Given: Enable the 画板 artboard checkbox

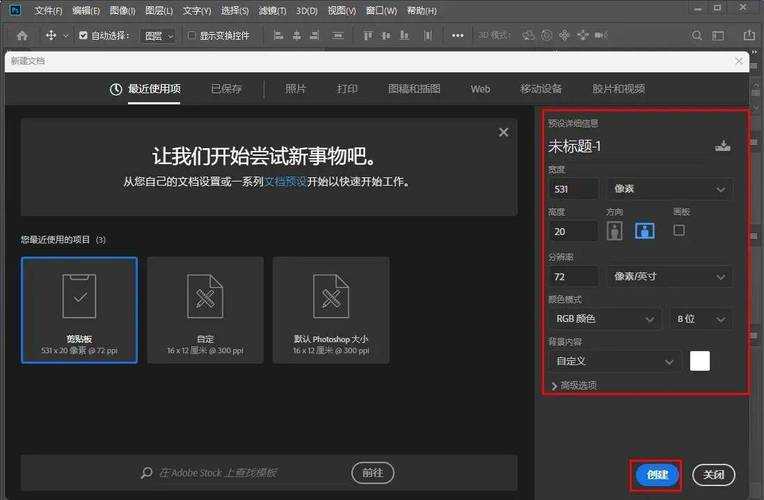Looking at the screenshot, I should tap(679, 230).
